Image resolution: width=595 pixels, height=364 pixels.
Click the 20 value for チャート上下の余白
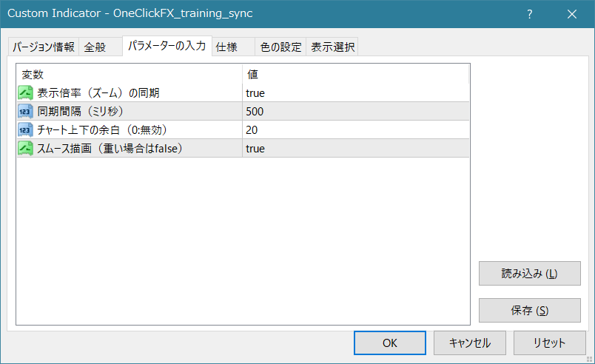click(x=252, y=130)
